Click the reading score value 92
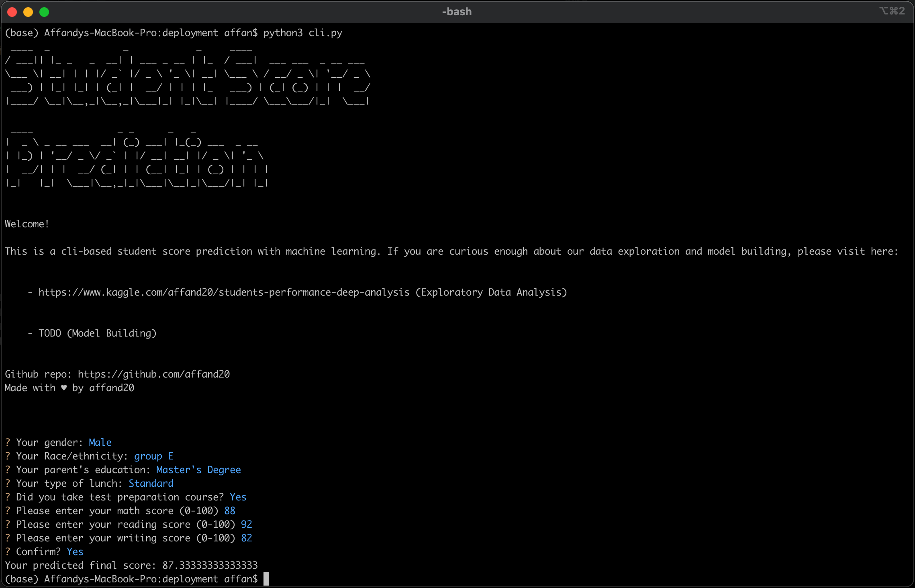 pos(246,524)
